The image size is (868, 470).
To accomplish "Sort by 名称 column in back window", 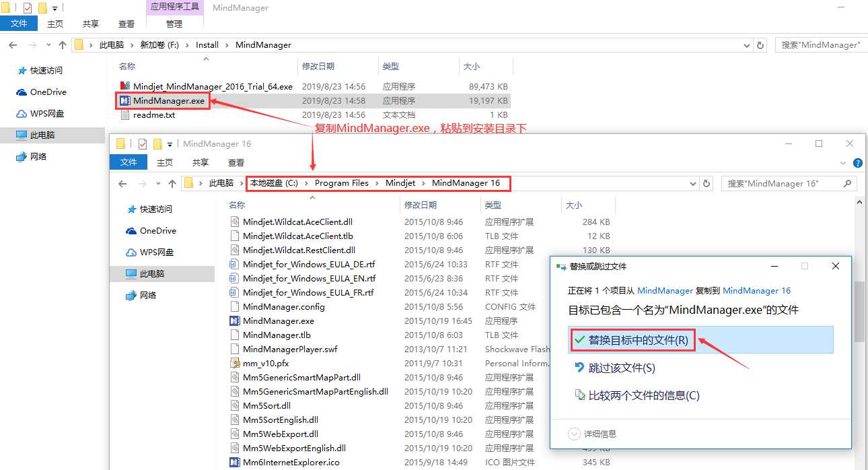I will (127, 67).
